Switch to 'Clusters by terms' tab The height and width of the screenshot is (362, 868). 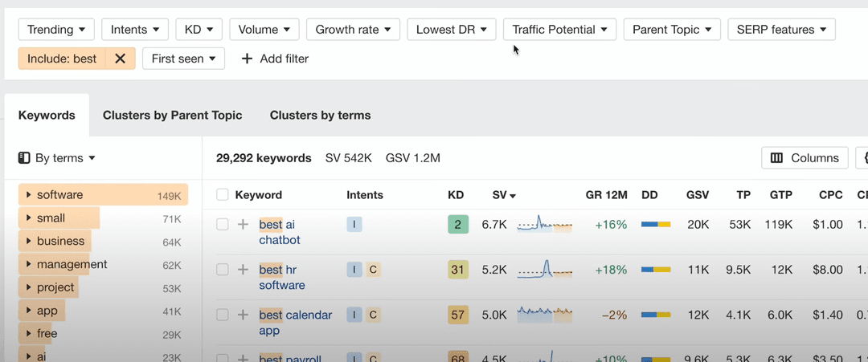click(320, 116)
